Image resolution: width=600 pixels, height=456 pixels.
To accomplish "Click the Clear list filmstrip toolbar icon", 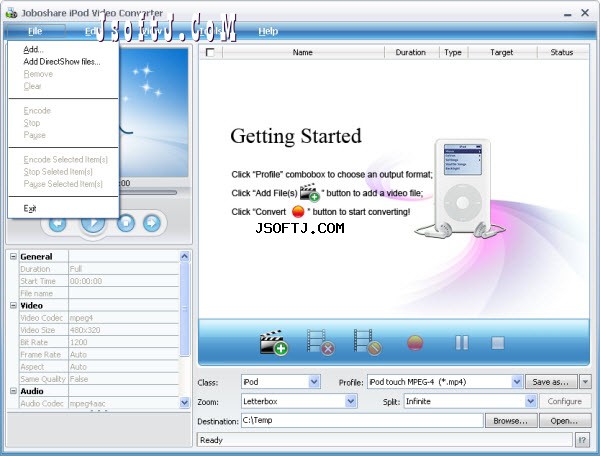I will pyautogui.click(x=367, y=342).
